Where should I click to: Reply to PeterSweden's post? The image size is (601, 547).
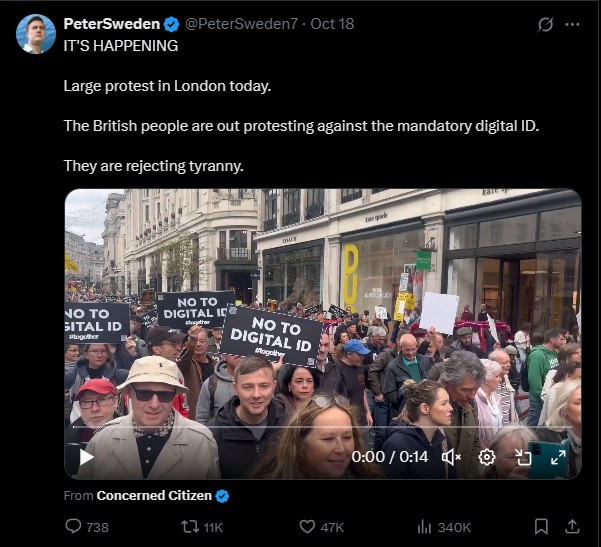(x=74, y=526)
